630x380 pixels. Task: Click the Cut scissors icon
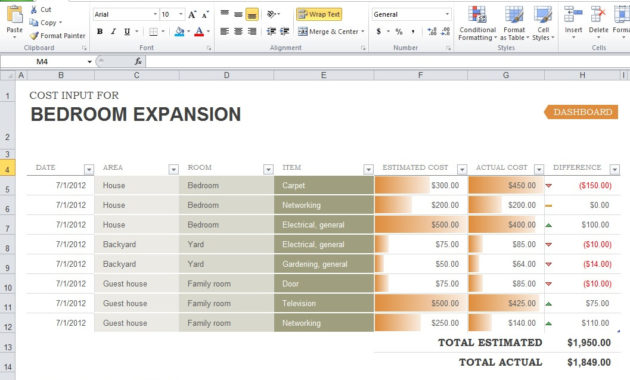click(34, 10)
